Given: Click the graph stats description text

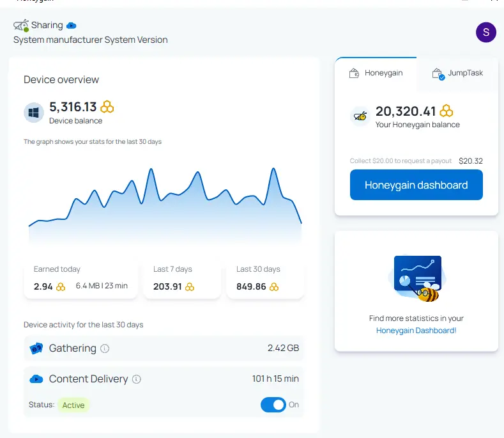Looking at the screenshot, I should (93, 142).
